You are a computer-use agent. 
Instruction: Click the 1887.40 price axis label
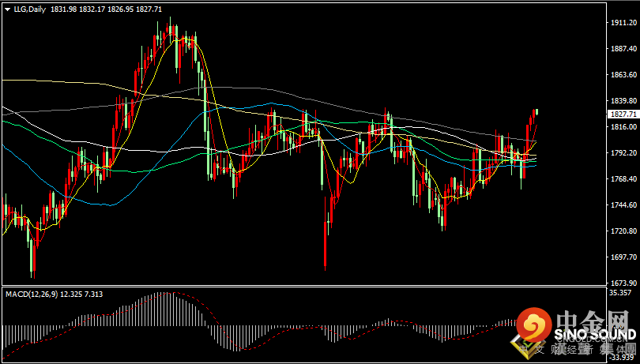pos(625,49)
